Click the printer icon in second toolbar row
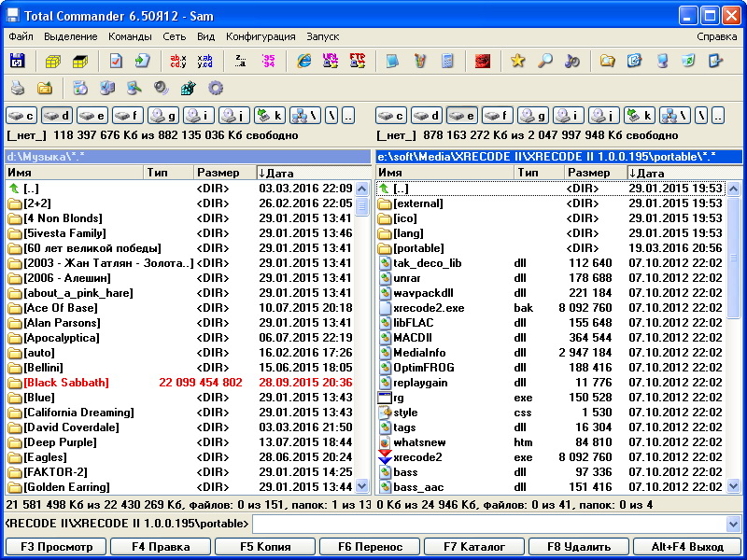Screen dimensions: 747x560 click(x=17, y=89)
